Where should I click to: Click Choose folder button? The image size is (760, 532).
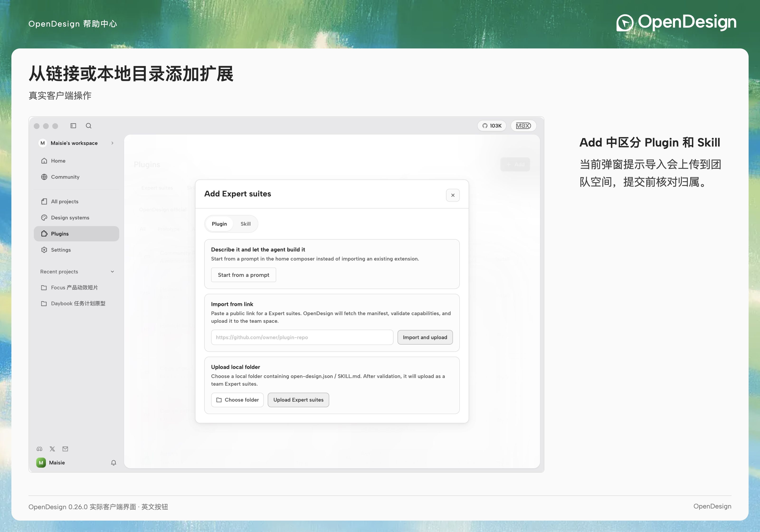click(237, 400)
